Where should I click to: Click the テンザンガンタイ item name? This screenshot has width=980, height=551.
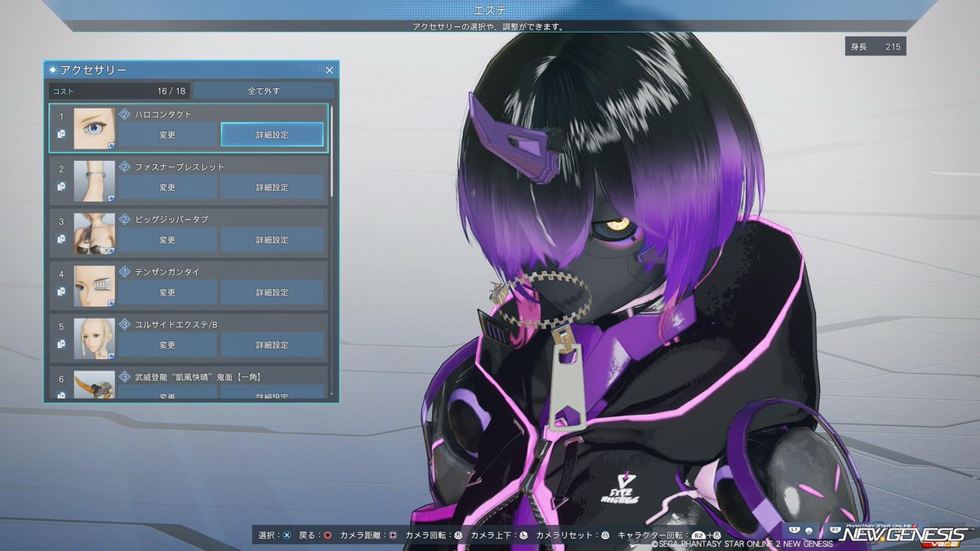coord(167,272)
